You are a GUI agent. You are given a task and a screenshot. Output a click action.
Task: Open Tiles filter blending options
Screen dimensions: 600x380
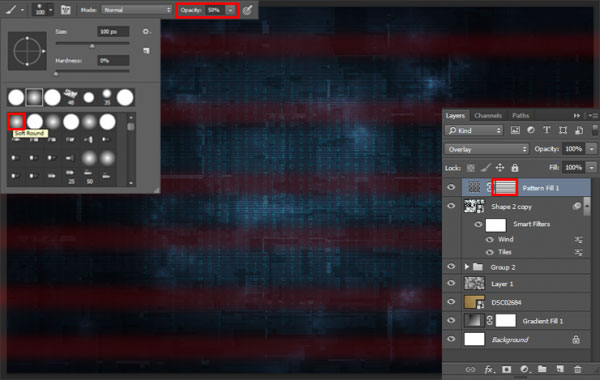[x=578, y=253]
